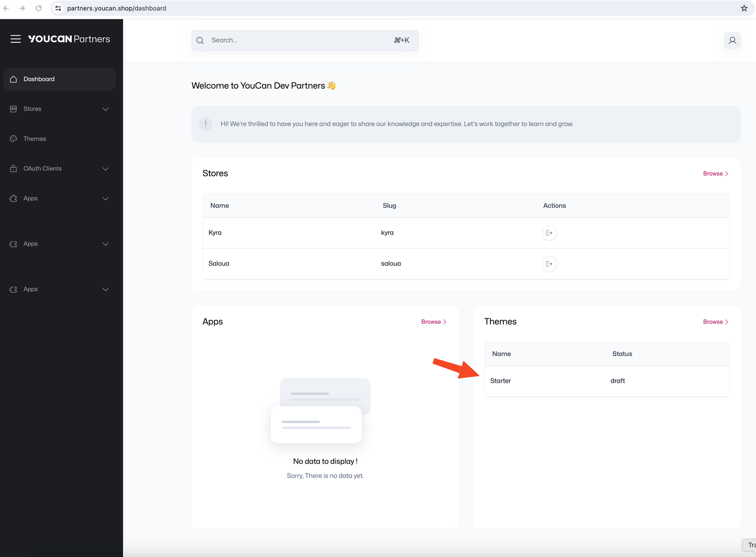Click inside the search field
The width and height of the screenshot is (756, 557).
pos(298,40)
